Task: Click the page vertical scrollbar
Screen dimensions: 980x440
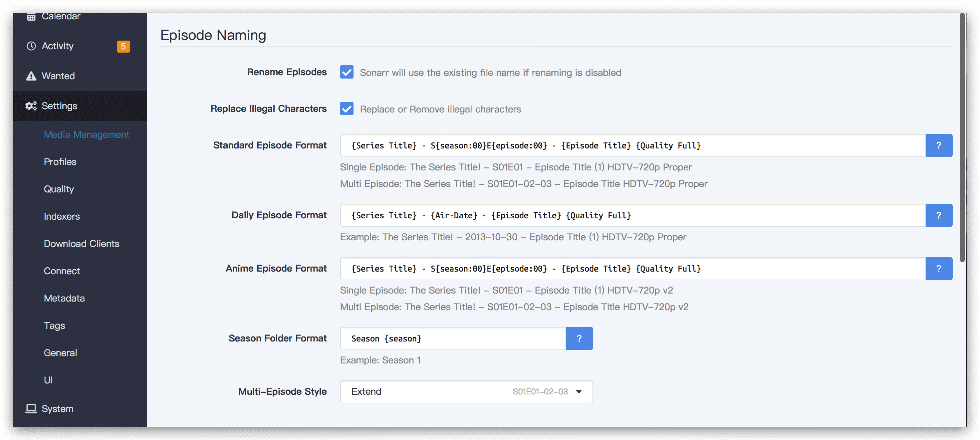Action: click(x=962, y=137)
